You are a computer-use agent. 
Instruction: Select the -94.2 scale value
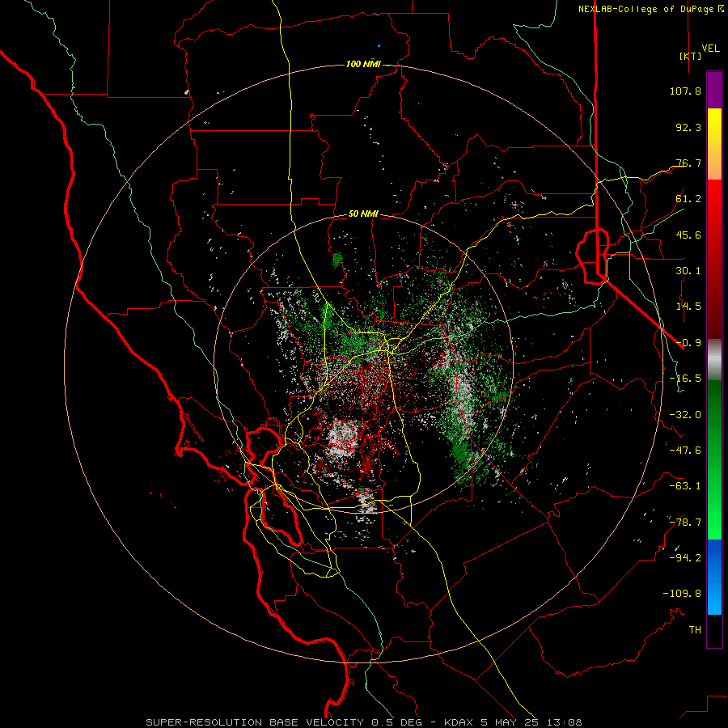point(685,558)
